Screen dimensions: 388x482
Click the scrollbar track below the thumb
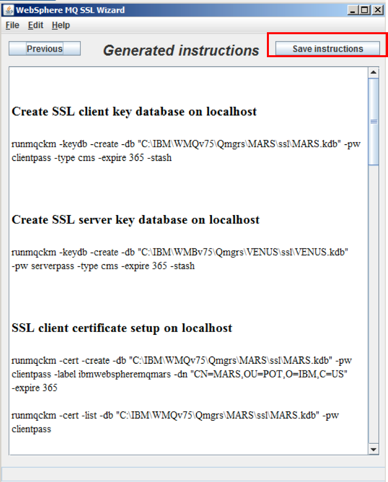point(374,305)
